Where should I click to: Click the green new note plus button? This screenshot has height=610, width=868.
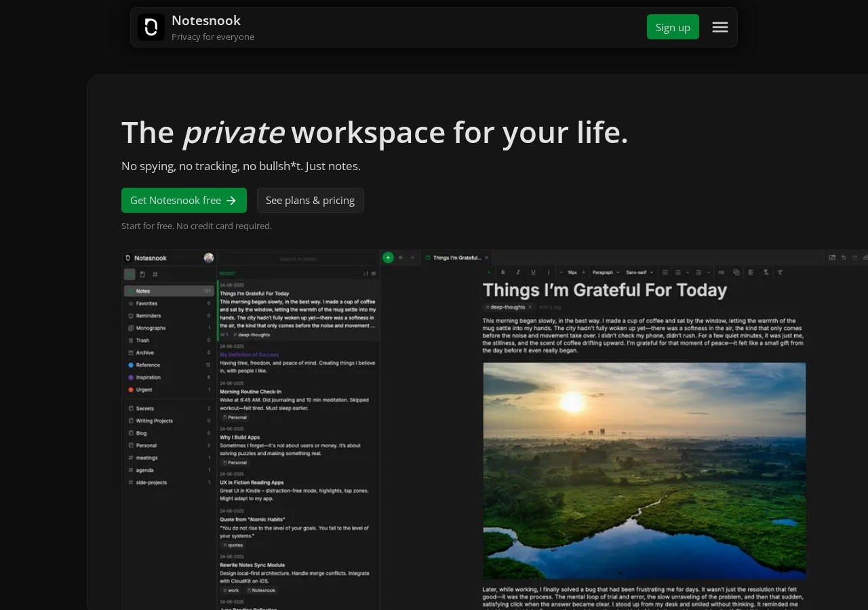(388, 258)
